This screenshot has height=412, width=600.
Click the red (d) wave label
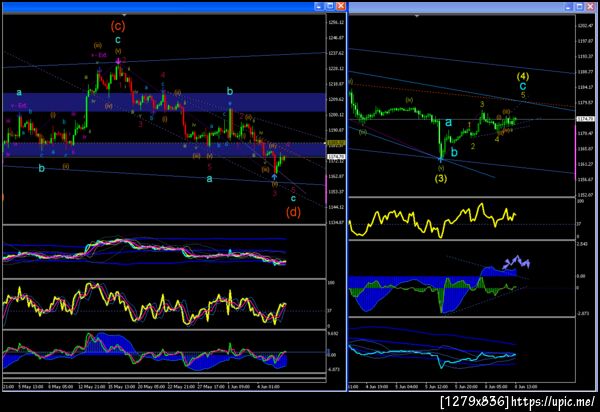(293, 212)
